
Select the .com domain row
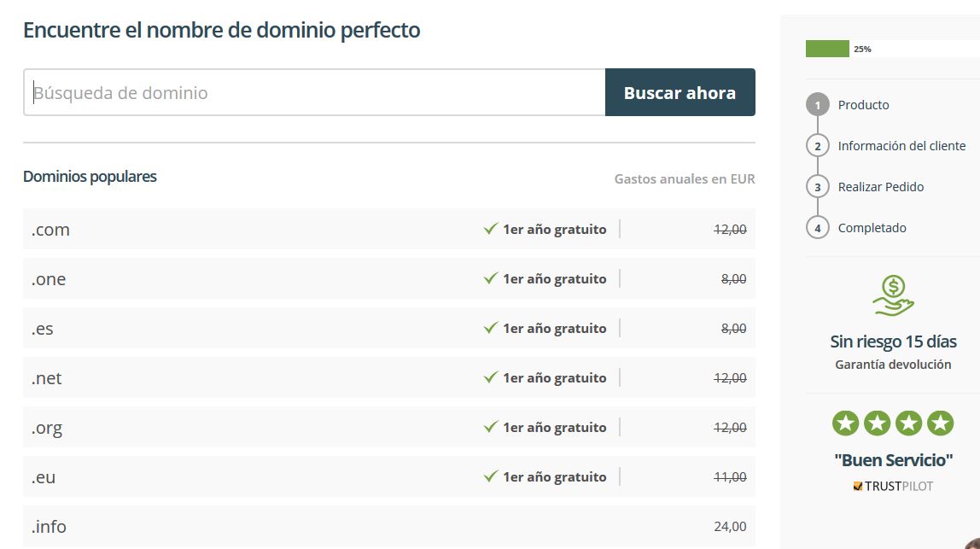pos(388,229)
